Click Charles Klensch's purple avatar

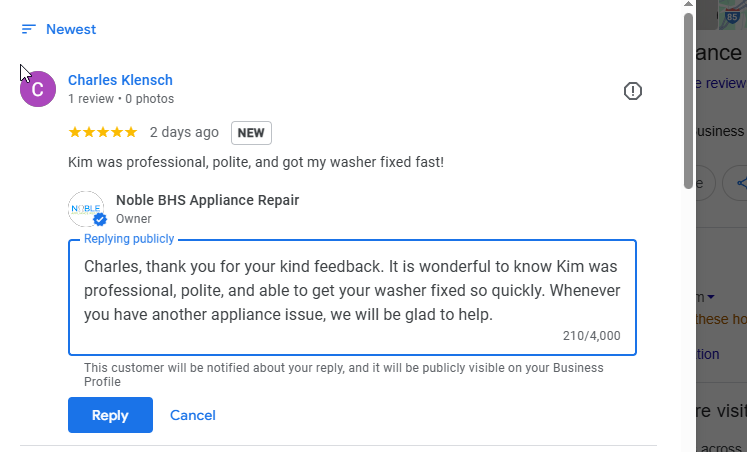(x=38, y=90)
